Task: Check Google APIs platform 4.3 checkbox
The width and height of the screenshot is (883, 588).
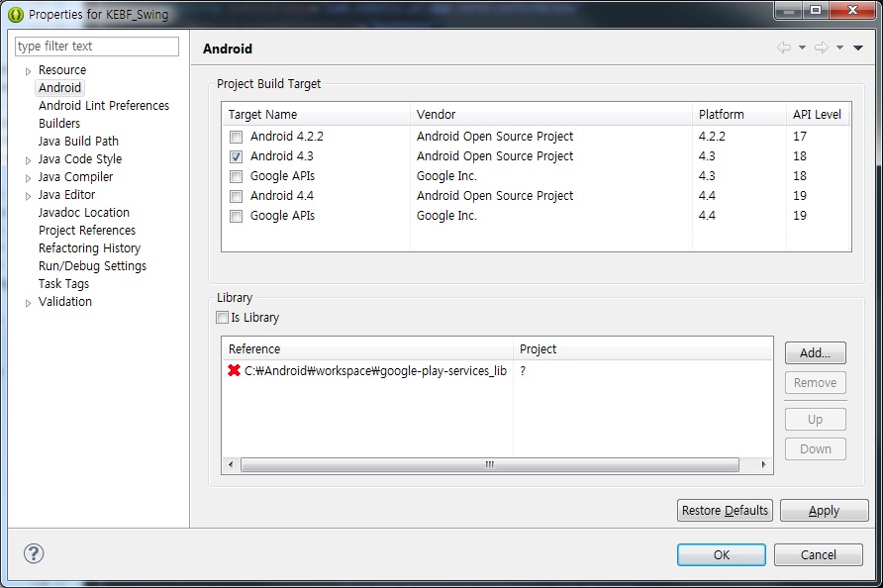Action: click(x=236, y=176)
